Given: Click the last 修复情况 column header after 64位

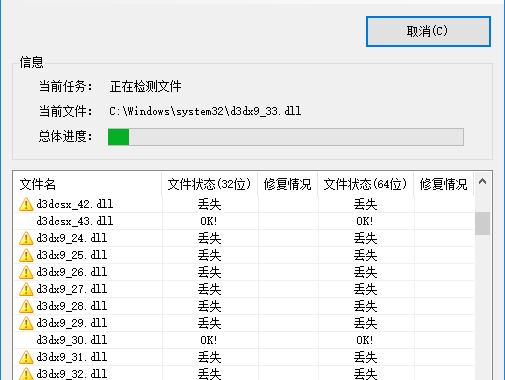Looking at the screenshot, I should (x=444, y=184).
